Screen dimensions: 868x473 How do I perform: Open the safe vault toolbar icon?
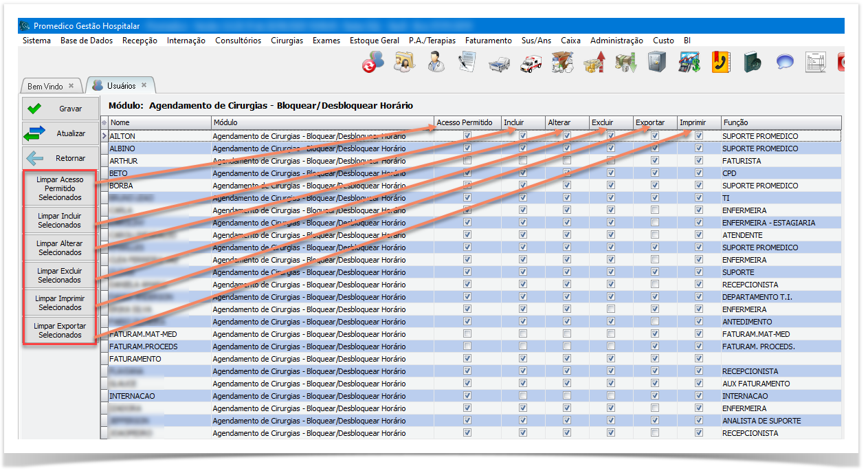[658, 63]
